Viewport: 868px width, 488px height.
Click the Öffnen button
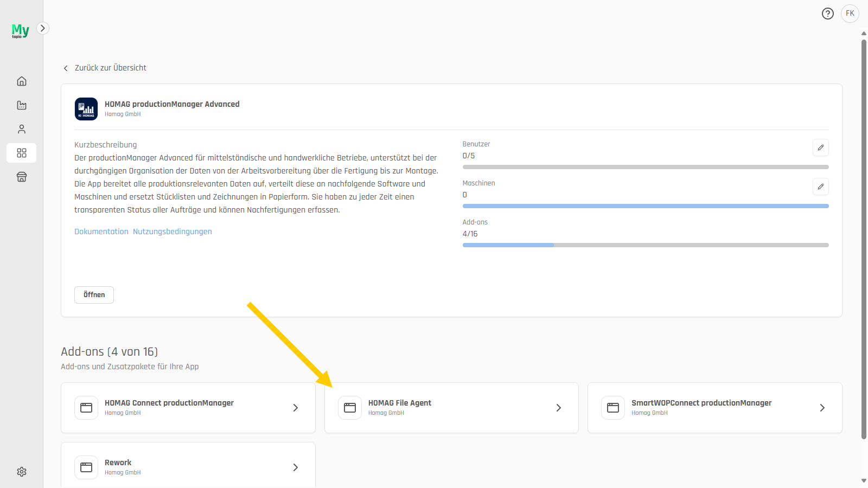pos(94,295)
